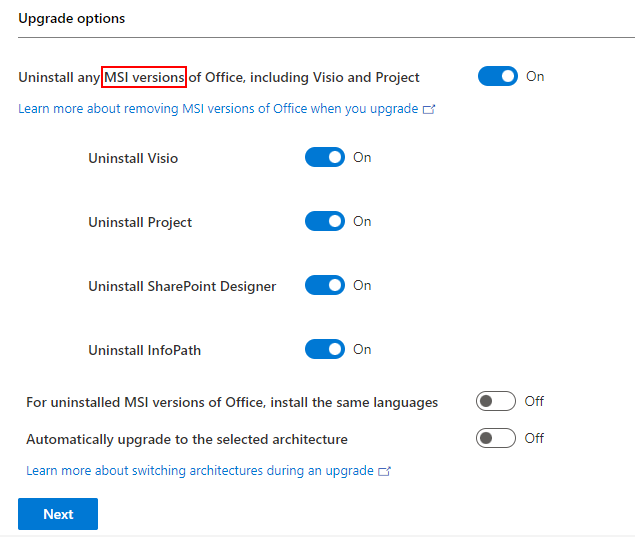Turn off the Uninstall Visio switch
Image resolution: width=635 pixels, height=537 pixels.
[324, 157]
